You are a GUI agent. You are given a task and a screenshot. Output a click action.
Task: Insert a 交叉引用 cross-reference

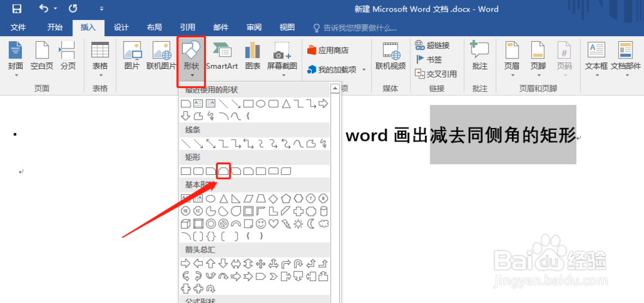436,74
